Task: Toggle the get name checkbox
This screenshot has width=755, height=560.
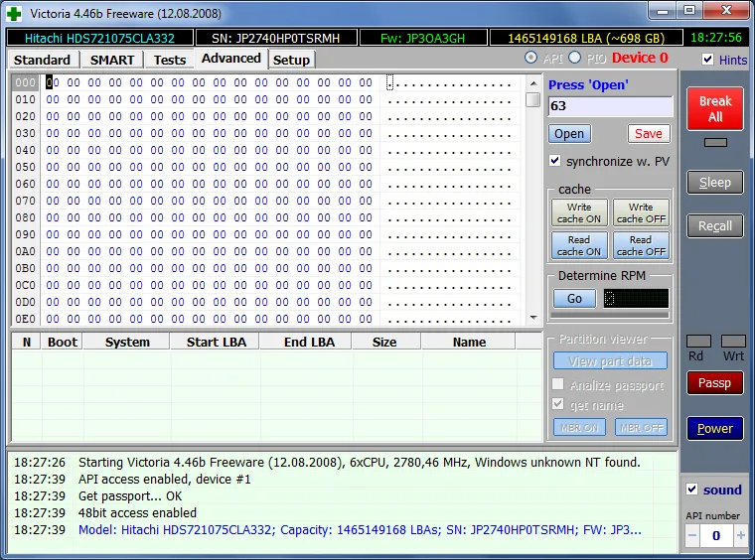Action: [x=557, y=404]
